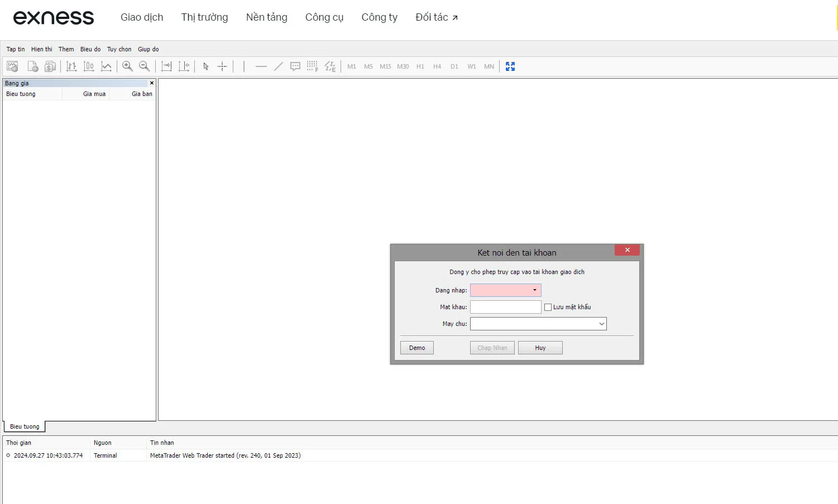The width and height of the screenshot is (838, 504).
Task: Set timeframe to M30
Action: [403, 66]
